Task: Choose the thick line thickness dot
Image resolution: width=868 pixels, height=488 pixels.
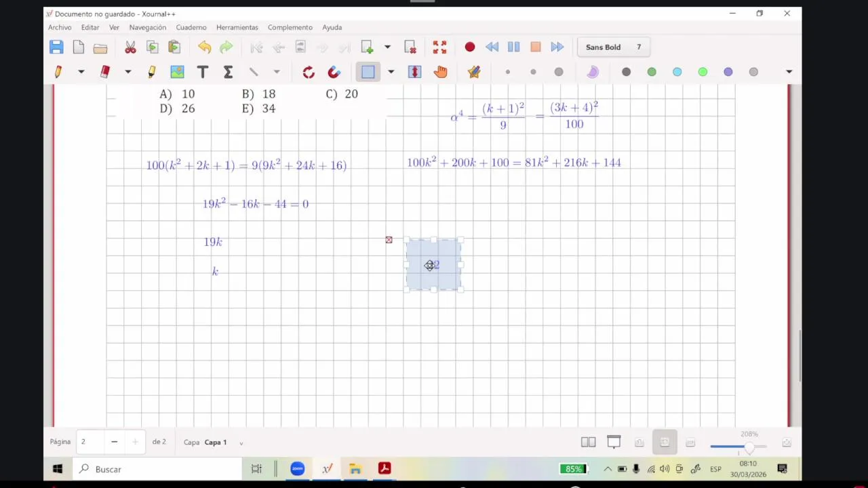Action: [x=559, y=72]
